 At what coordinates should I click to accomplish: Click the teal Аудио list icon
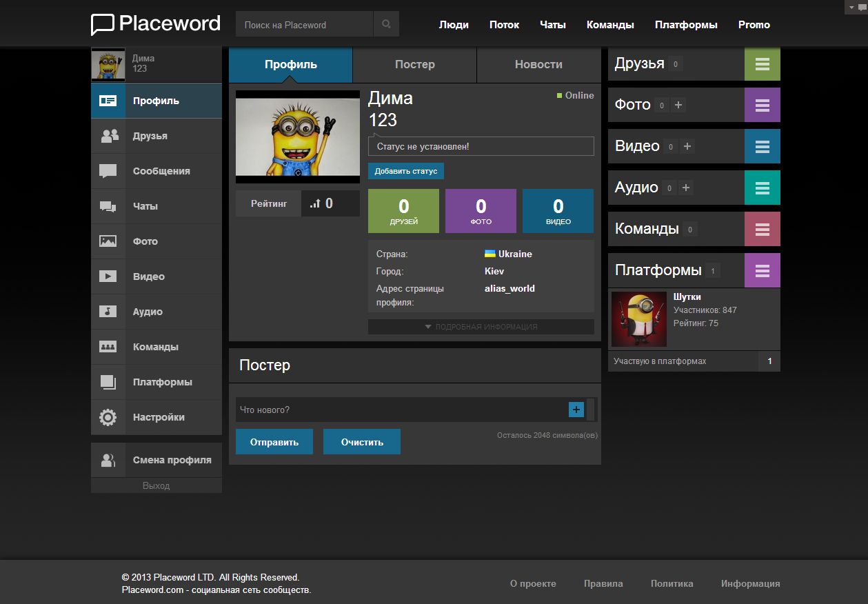(x=763, y=188)
